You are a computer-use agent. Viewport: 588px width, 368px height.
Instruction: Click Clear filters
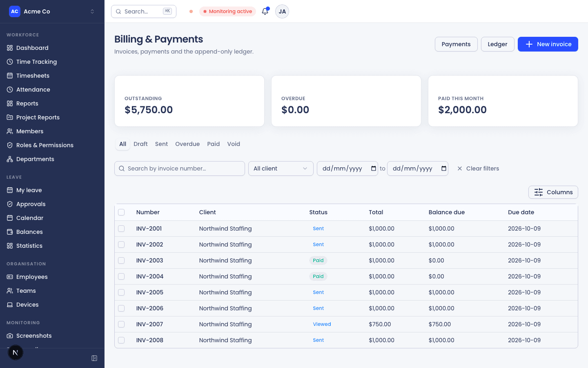pyautogui.click(x=478, y=168)
